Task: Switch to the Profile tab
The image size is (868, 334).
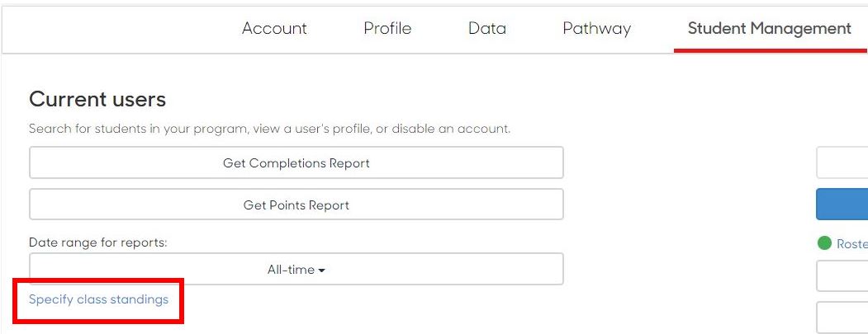Action: coord(387,28)
